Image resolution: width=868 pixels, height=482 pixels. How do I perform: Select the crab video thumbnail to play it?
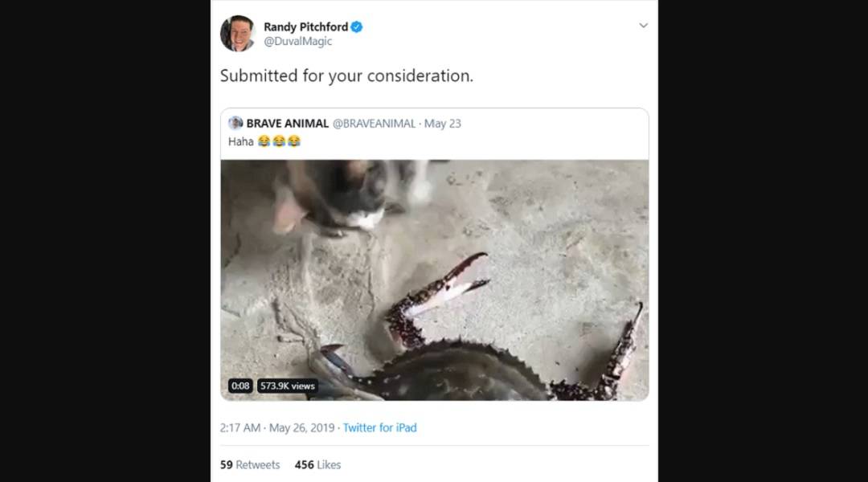click(x=434, y=281)
